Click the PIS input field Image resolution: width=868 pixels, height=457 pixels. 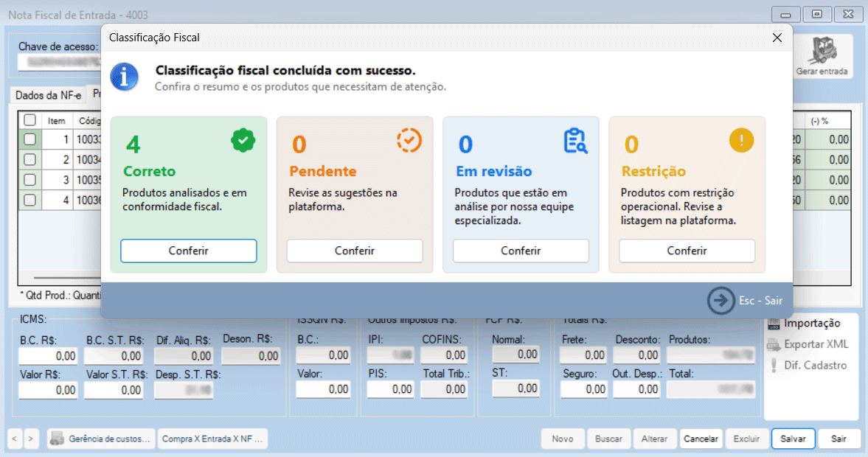[391, 389]
